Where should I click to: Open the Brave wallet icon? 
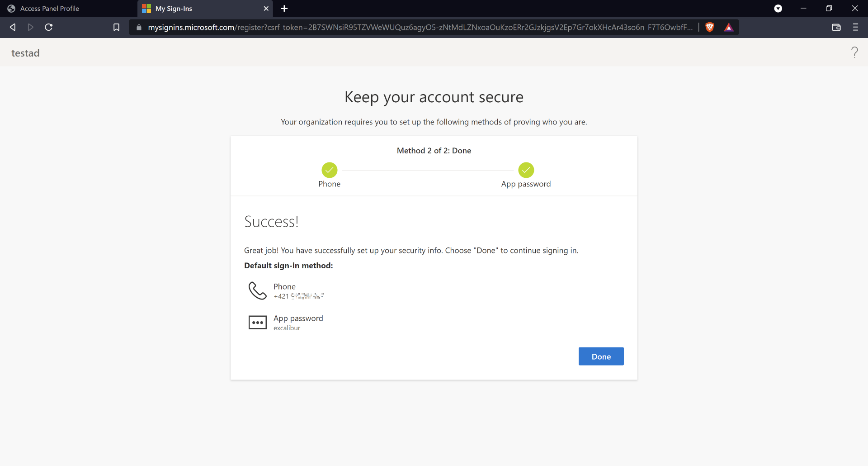(836, 27)
